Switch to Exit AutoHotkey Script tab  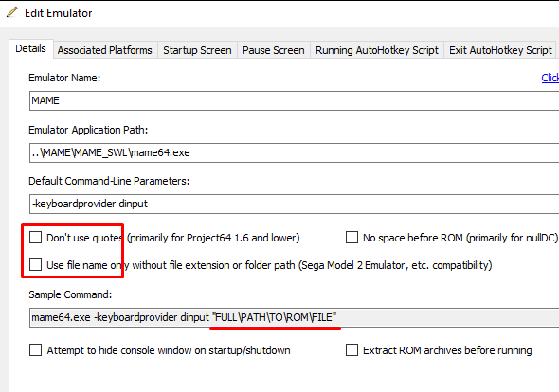point(500,50)
